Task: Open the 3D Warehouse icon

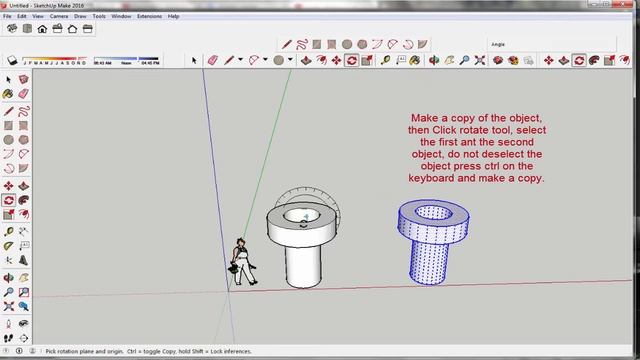Action: (x=498, y=60)
